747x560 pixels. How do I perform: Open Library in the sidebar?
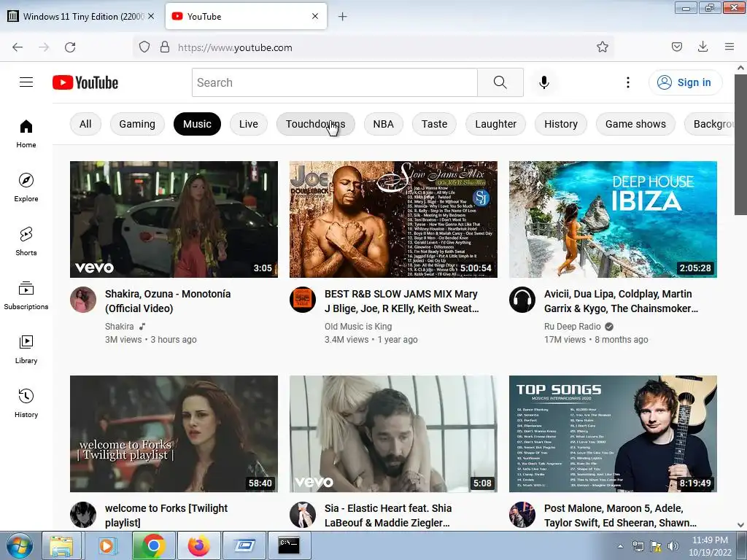[26, 349]
